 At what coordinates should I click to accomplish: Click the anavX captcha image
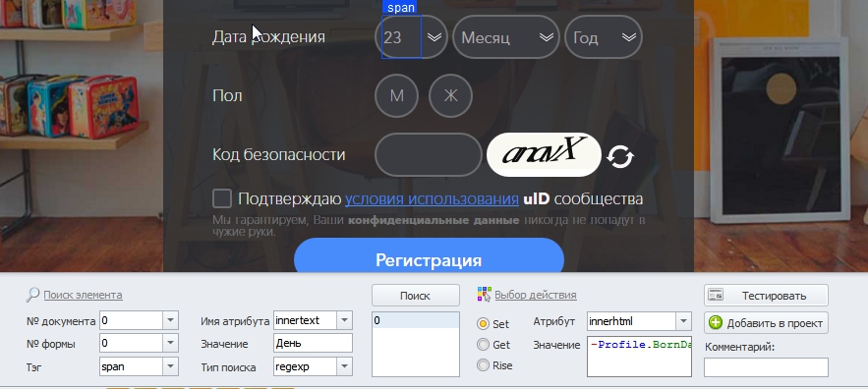pyautogui.click(x=544, y=154)
